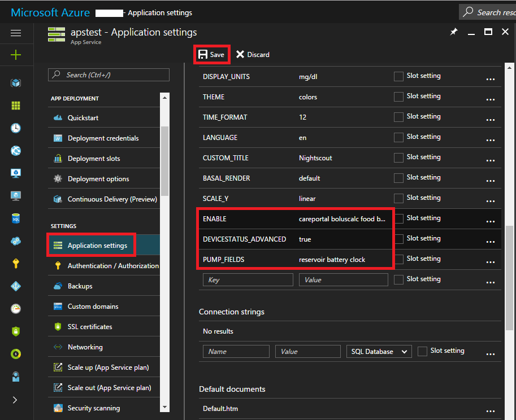
Task: Toggle Slot setting for SCALE_Y
Action: coord(398,199)
